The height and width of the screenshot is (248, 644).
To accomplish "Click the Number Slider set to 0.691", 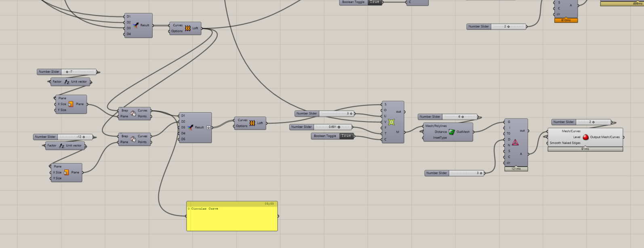I will point(332,127).
